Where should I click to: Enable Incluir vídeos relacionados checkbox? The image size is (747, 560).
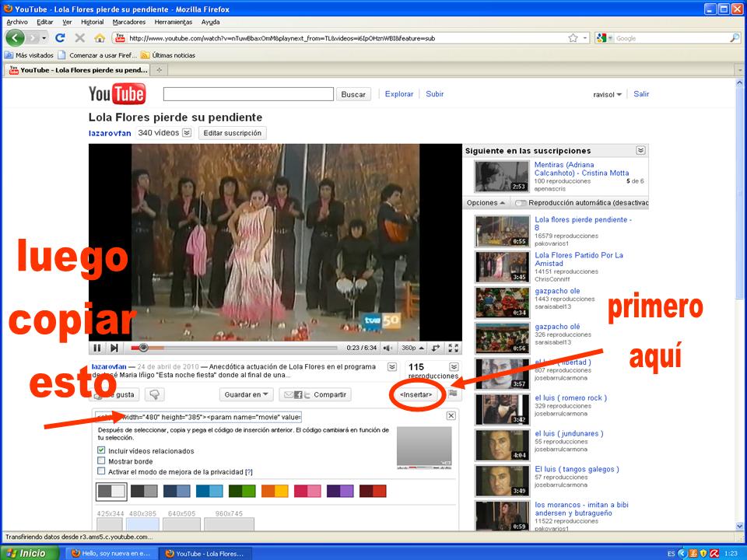point(101,450)
